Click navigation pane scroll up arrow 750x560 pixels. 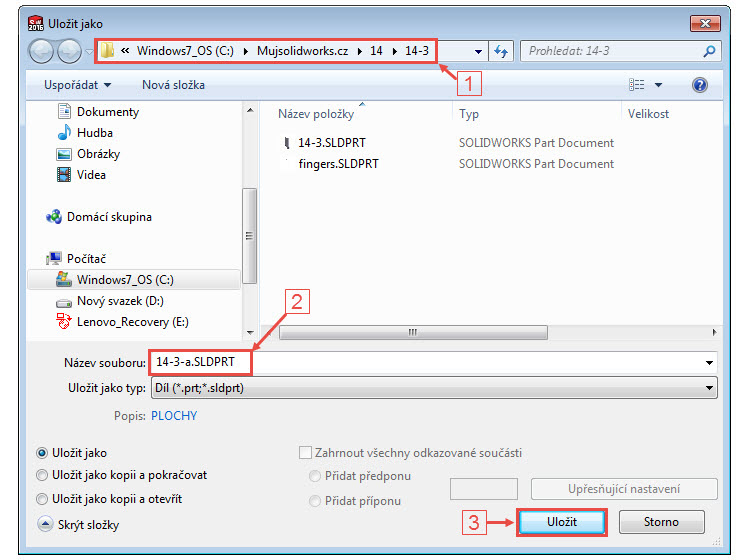pos(250,110)
